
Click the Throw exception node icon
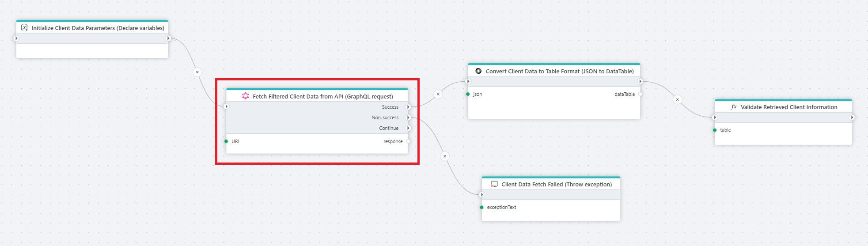494,184
